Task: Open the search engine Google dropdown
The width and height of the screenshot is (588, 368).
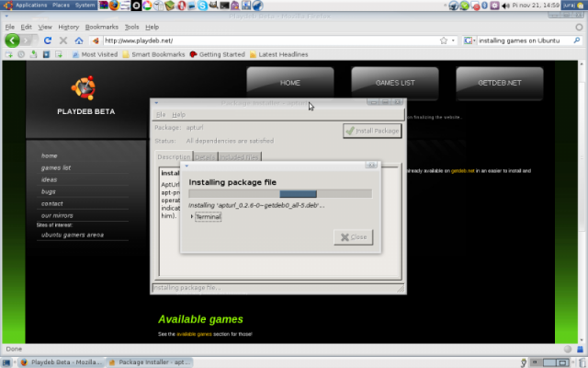Action: pyautogui.click(x=469, y=40)
